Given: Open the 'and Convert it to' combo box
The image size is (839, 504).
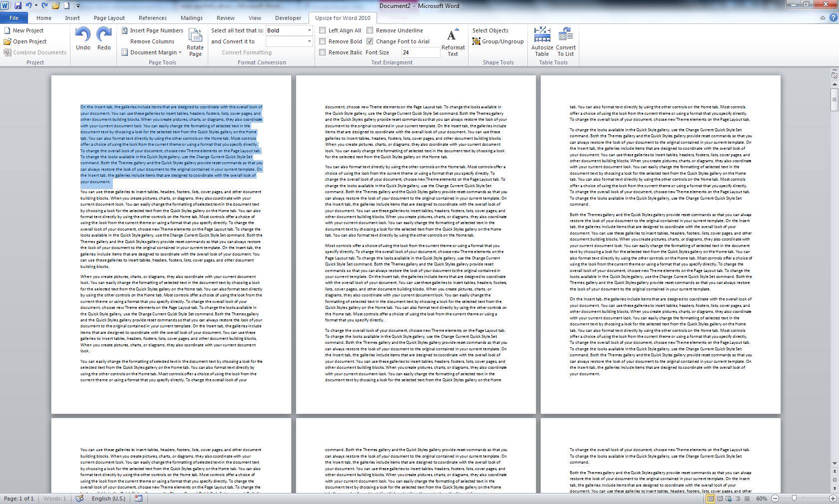Looking at the screenshot, I should coord(289,41).
